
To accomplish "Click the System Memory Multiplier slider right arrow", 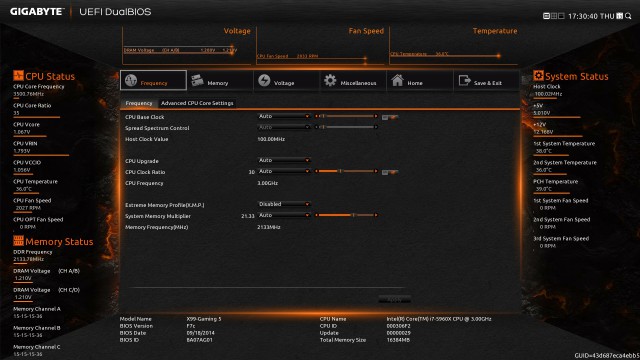I will click(376, 215).
